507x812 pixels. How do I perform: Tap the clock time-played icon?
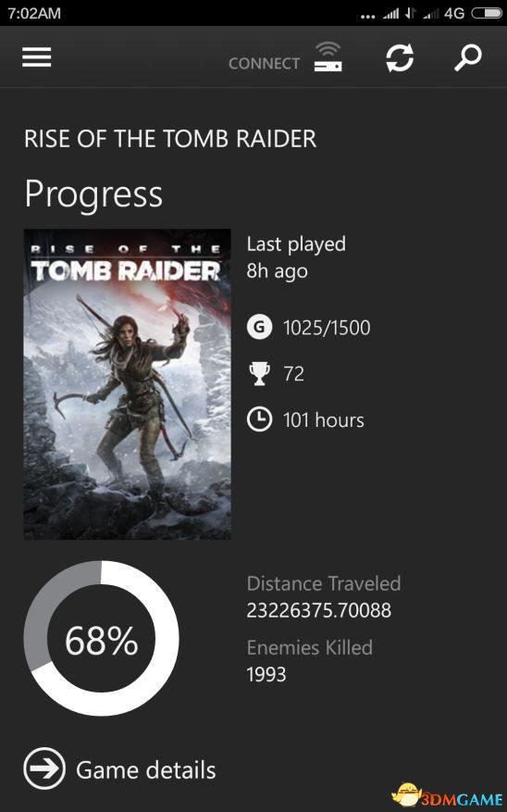tap(259, 420)
